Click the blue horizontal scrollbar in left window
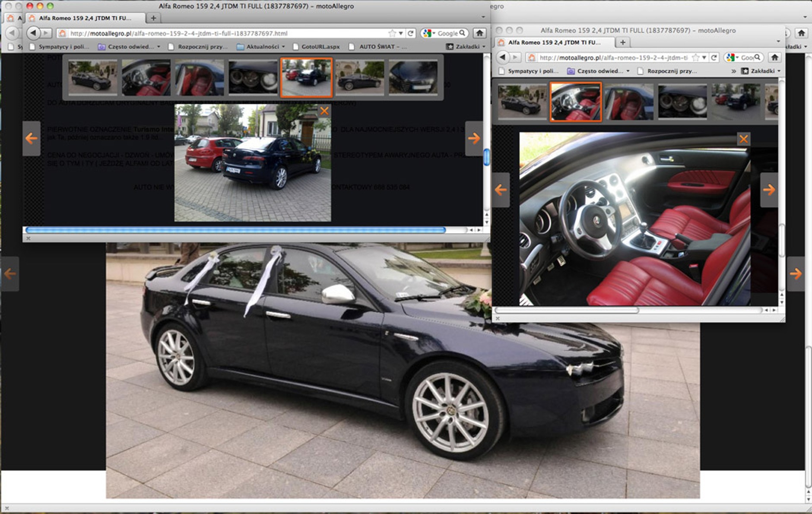The height and width of the screenshot is (514, 812). pyautogui.click(x=235, y=230)
